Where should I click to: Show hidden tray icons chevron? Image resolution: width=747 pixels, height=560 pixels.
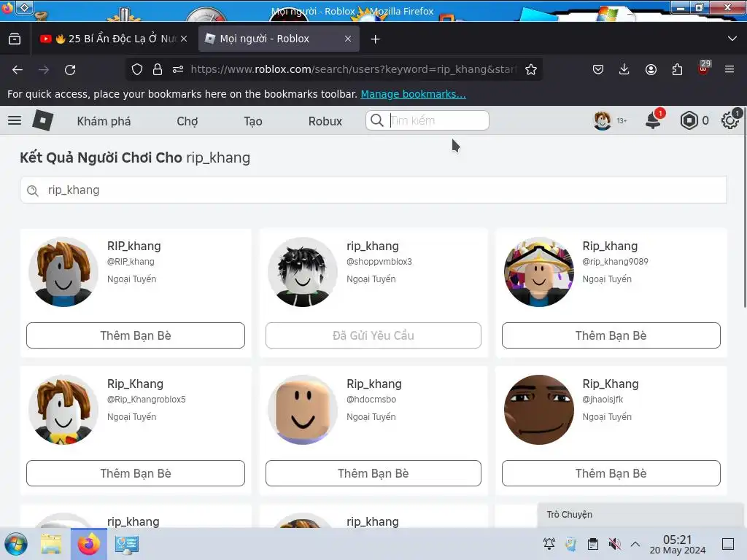coord(635,544)
